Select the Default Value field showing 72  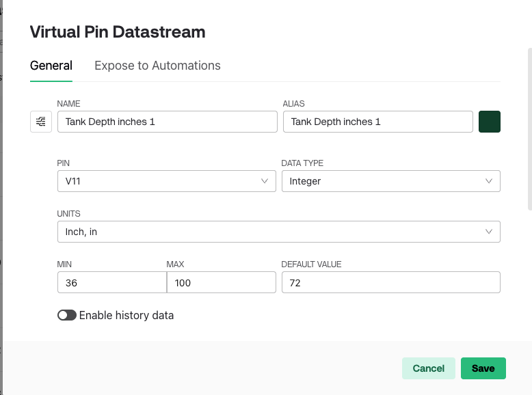390,282
